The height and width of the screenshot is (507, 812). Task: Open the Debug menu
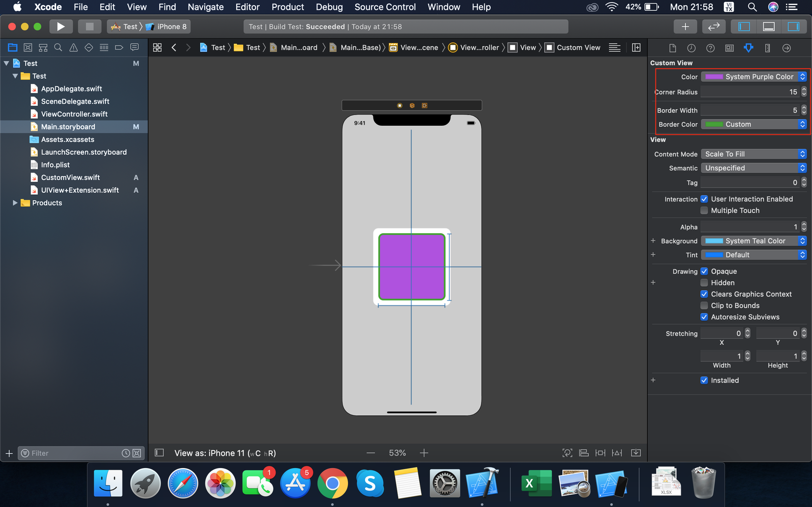coord(329,7)
